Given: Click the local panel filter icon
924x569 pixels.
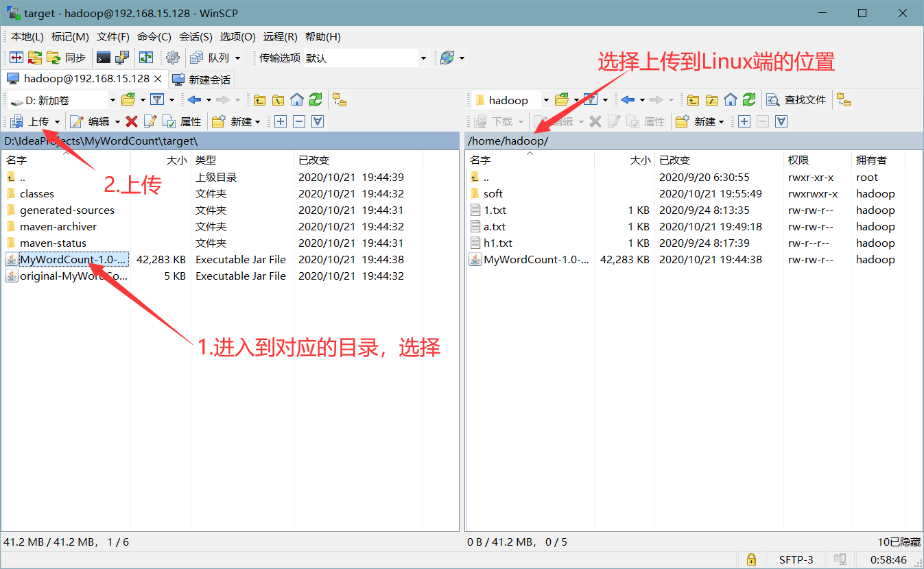Looking at the screenshot, I should tap(157, 100).
